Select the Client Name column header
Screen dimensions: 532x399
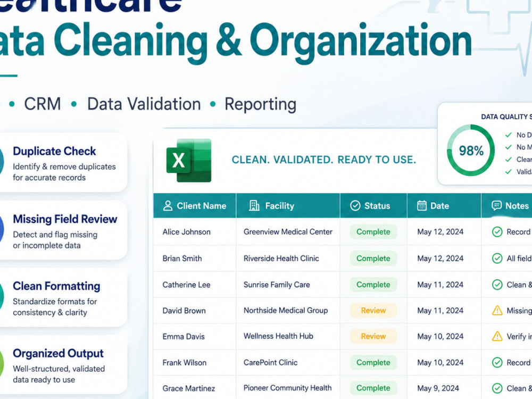point(195,205)
